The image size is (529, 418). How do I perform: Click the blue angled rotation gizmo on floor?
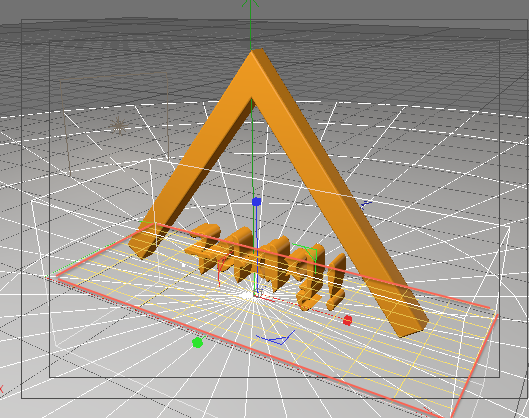tap(276, 337)
